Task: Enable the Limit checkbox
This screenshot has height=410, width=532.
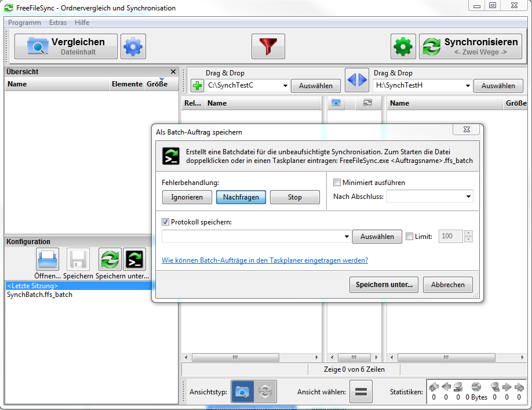Action: [410, 236]
